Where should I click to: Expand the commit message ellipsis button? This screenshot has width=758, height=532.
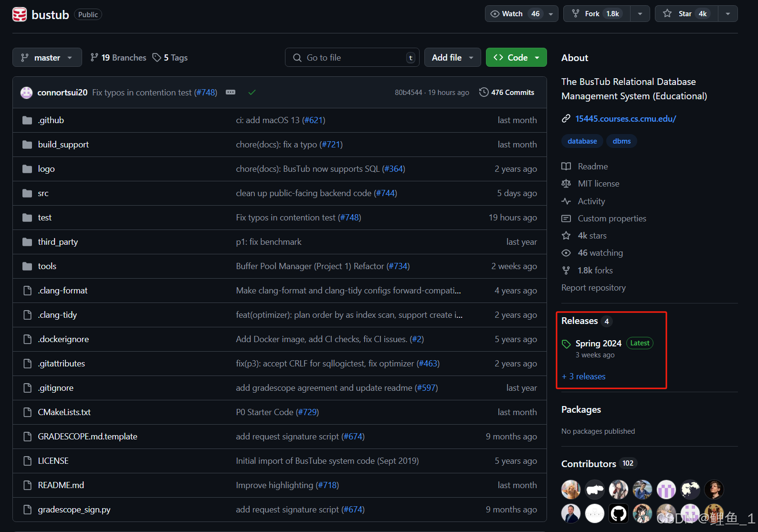coord(231,92)
